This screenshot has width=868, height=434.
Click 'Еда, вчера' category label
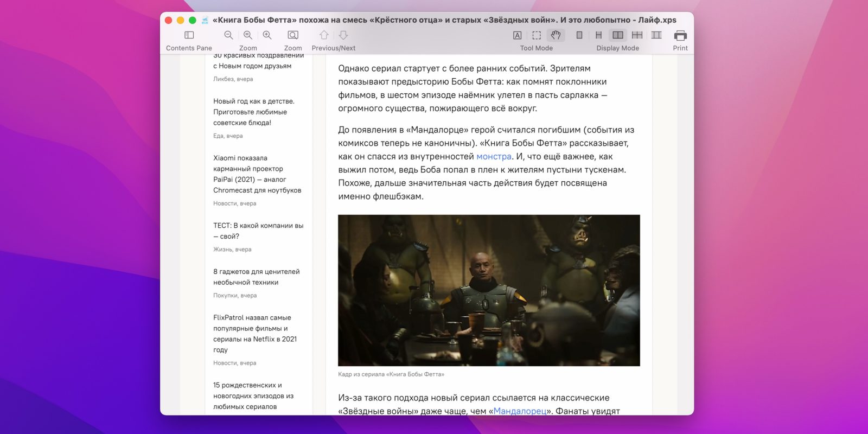228,136
